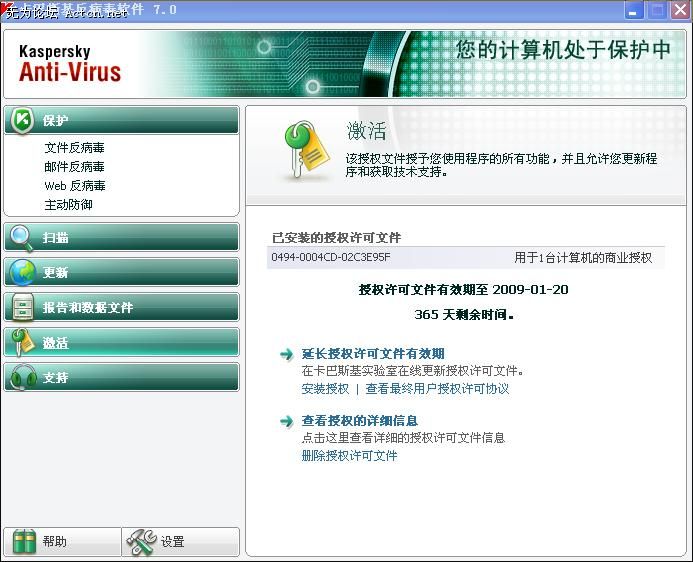Click text 授权许可文件有效期至 2009-01-20

(463, 290)
